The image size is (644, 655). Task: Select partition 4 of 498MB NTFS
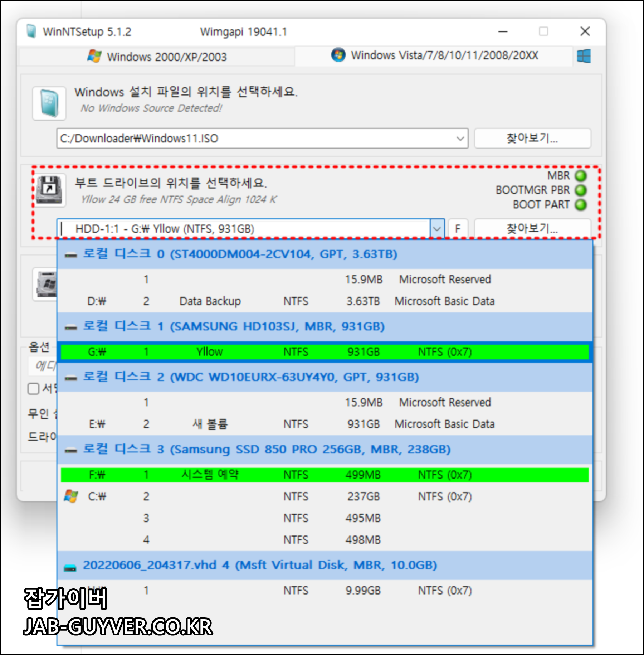325,540
